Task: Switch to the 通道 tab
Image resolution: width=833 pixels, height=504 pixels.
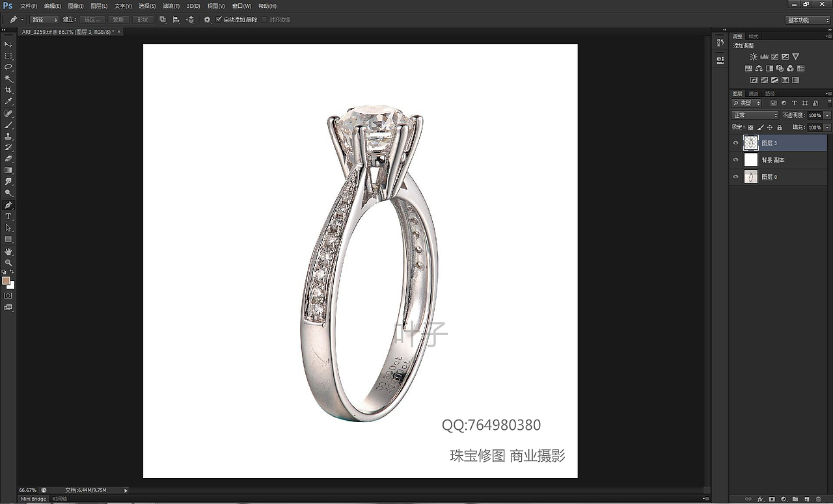Action: coord(753,94)
